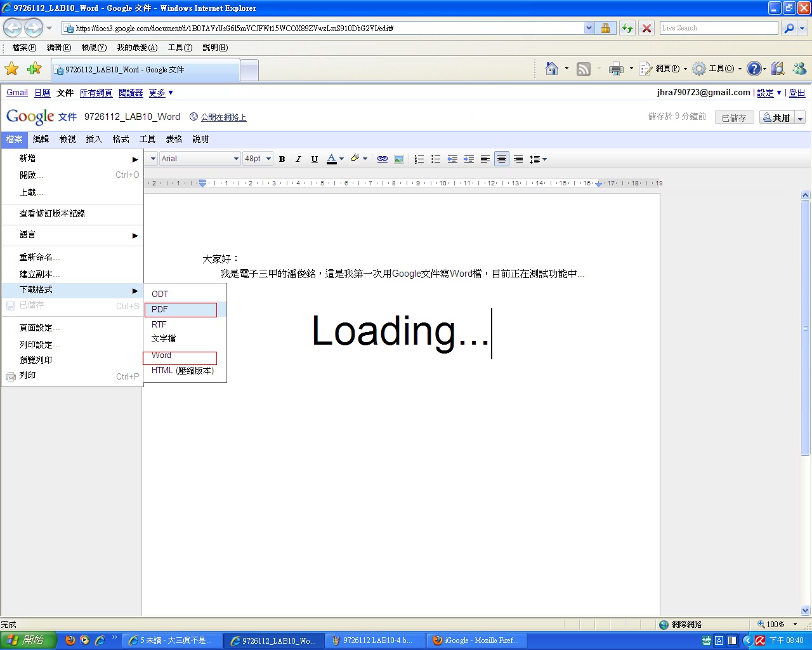Open the line spacing dropdown
The height and width of the screenshot is (650, 812).
[538, 159]
